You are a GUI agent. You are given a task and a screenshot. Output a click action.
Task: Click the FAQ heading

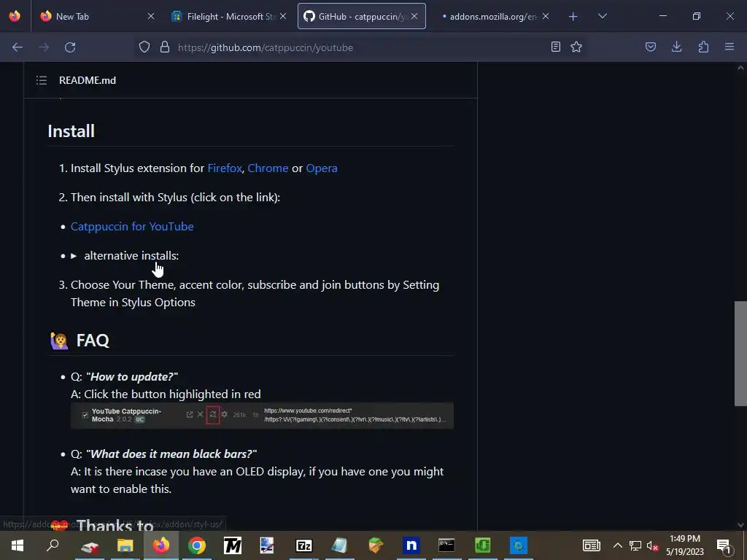tap(93, 341)
